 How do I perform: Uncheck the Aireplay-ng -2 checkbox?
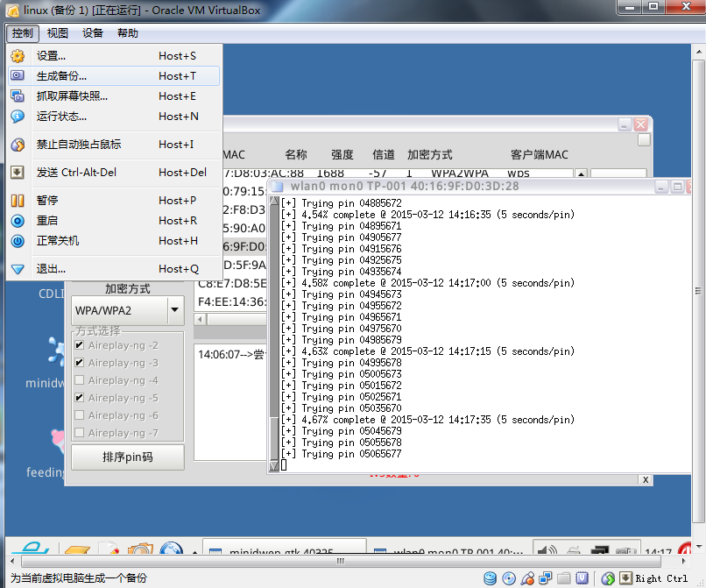[x=79, y=345]
